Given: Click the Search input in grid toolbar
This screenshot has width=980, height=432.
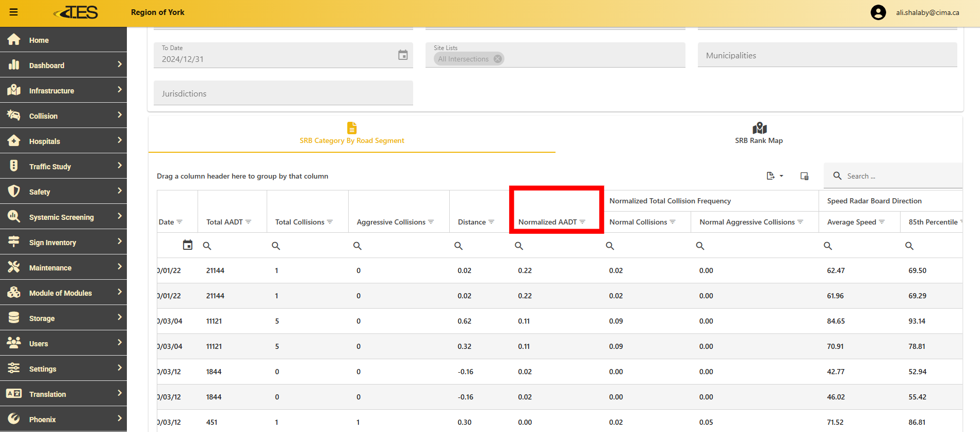Looking at the screenshot, I should [x=897, y=176].
